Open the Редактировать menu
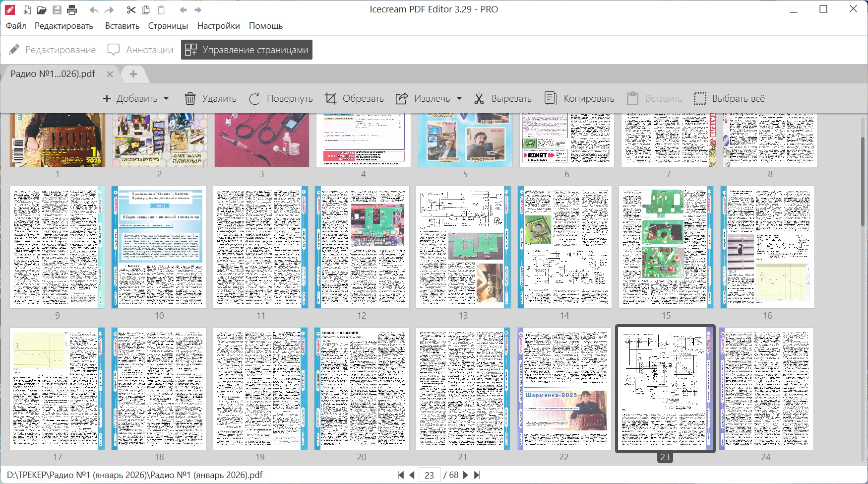Image resolution: width=868 pixels, height=484 pixels. [64, 26]
